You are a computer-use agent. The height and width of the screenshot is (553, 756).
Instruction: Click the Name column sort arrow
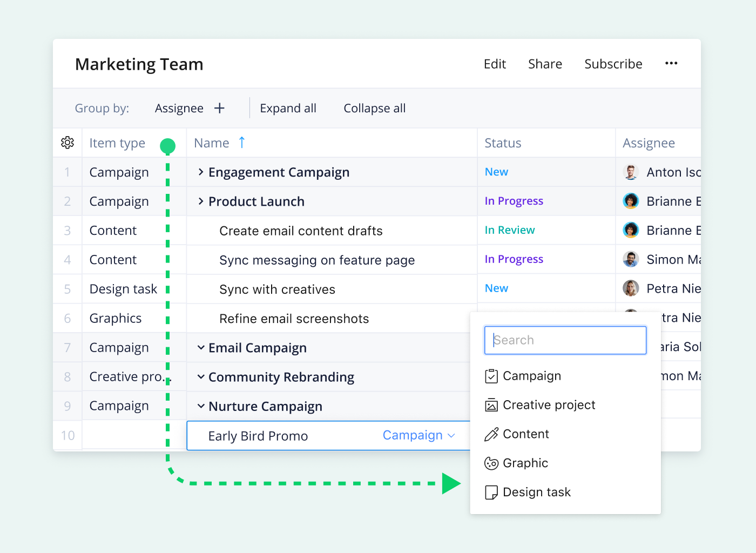click(242, 143)
